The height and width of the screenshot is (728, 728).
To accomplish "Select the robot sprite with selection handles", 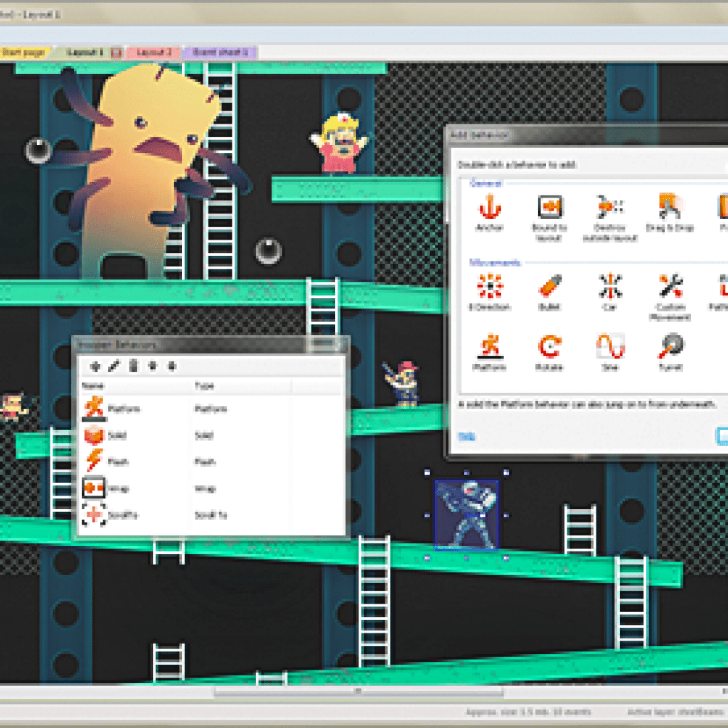I will click(466, 515).
